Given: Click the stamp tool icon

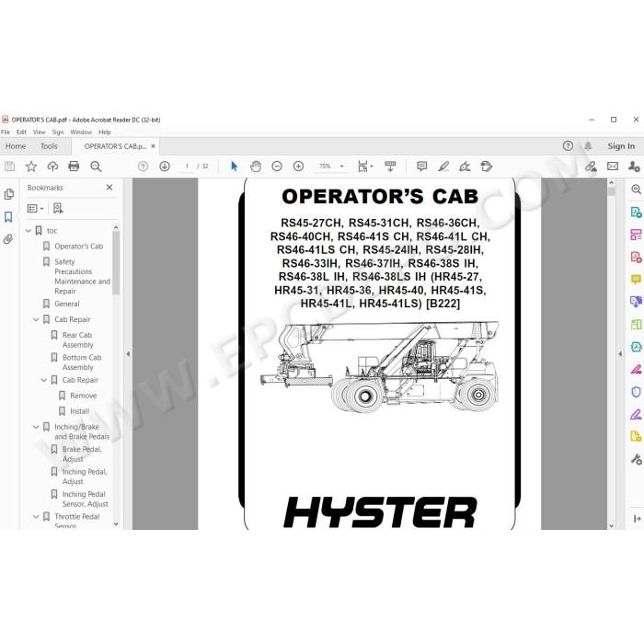Looking at the screenshot, I should click(x=487, y=167).
